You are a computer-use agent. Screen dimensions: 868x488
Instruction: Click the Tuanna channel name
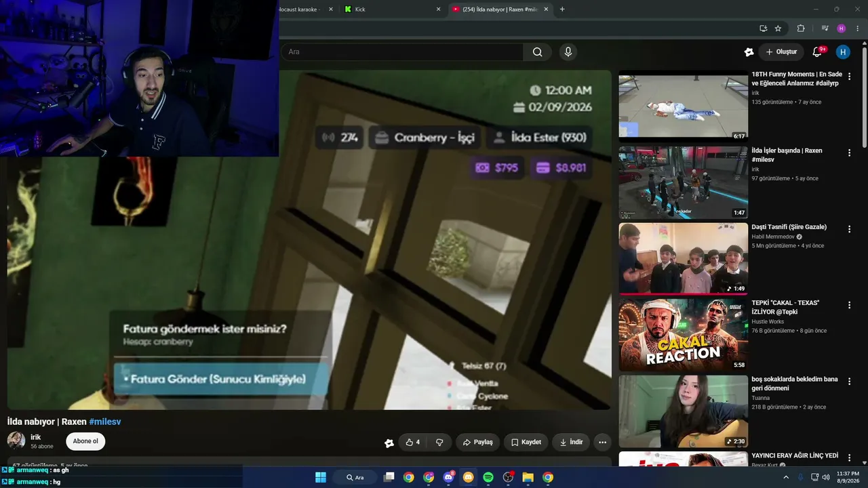point(760,398)
